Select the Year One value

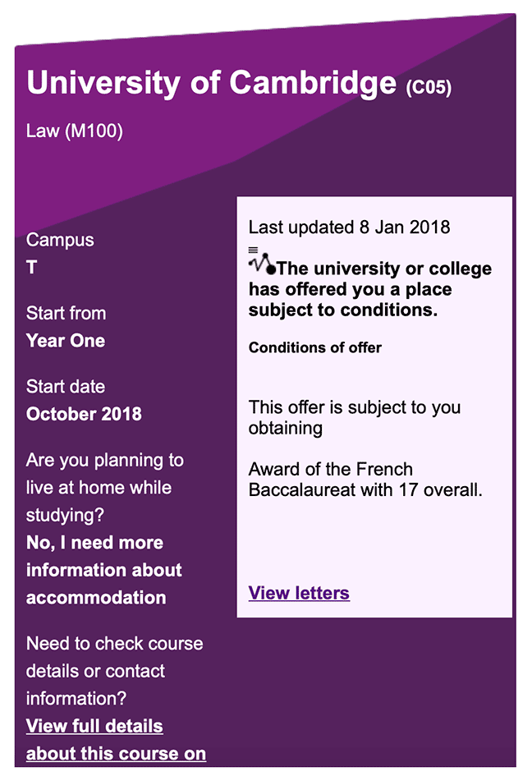65,341
